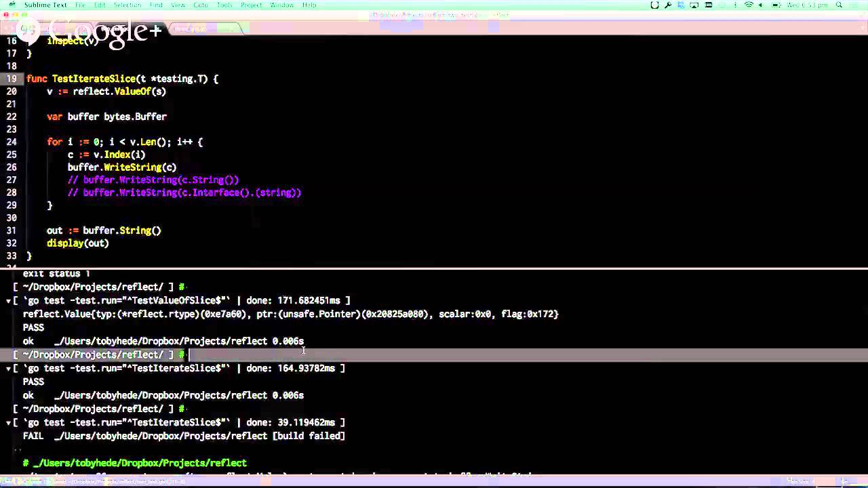Collapse the TestIterateSlice output done in 39.119462ms
Viewport: 868px width, 488px height.
point(8,422)
